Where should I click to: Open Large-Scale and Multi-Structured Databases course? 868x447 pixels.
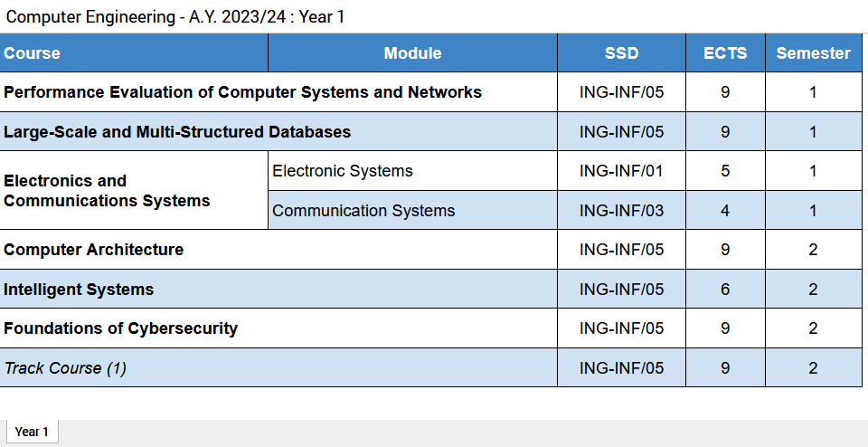click(x=177, y=132)
